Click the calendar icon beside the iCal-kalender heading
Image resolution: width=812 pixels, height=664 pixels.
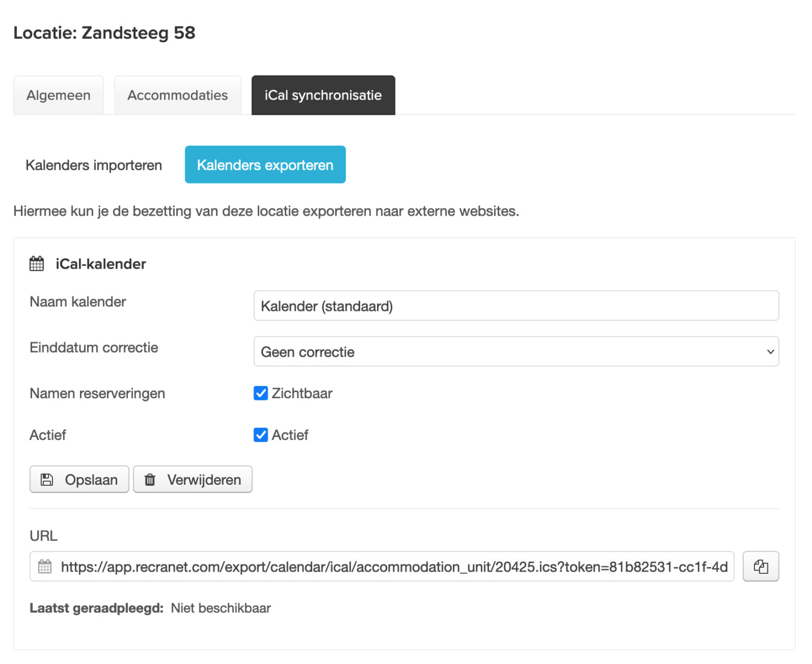pyautogui.click(x=37, y=264)
